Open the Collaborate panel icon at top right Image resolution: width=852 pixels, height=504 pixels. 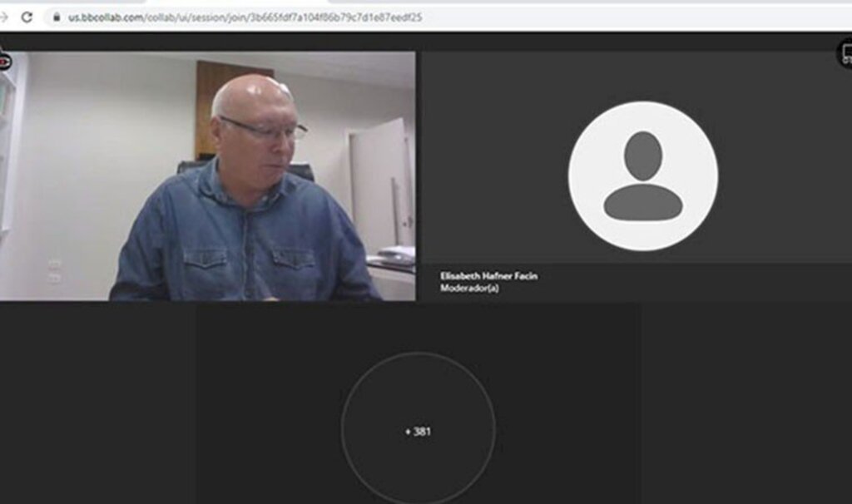coord(845,53)
